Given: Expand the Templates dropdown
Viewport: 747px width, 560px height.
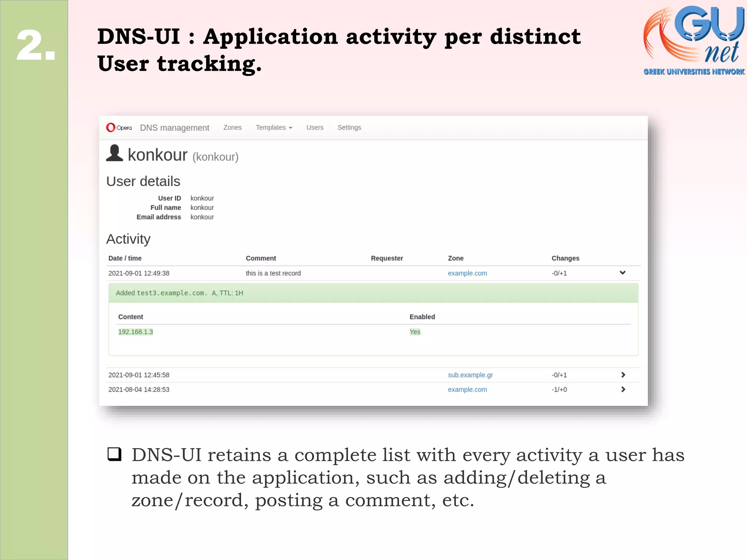Looking at the screenshot, I should (x=274, y=128).
